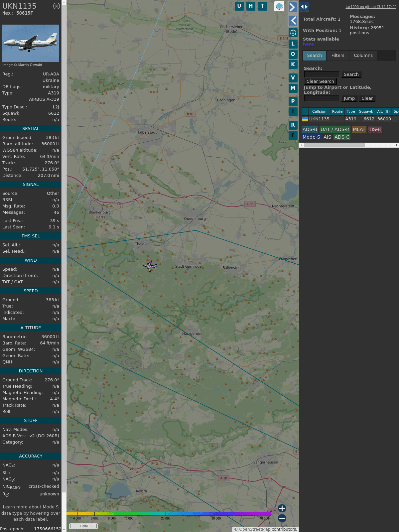Click the Clear Search button
This screenshot has height=532, width=399.
coord(320,81)
